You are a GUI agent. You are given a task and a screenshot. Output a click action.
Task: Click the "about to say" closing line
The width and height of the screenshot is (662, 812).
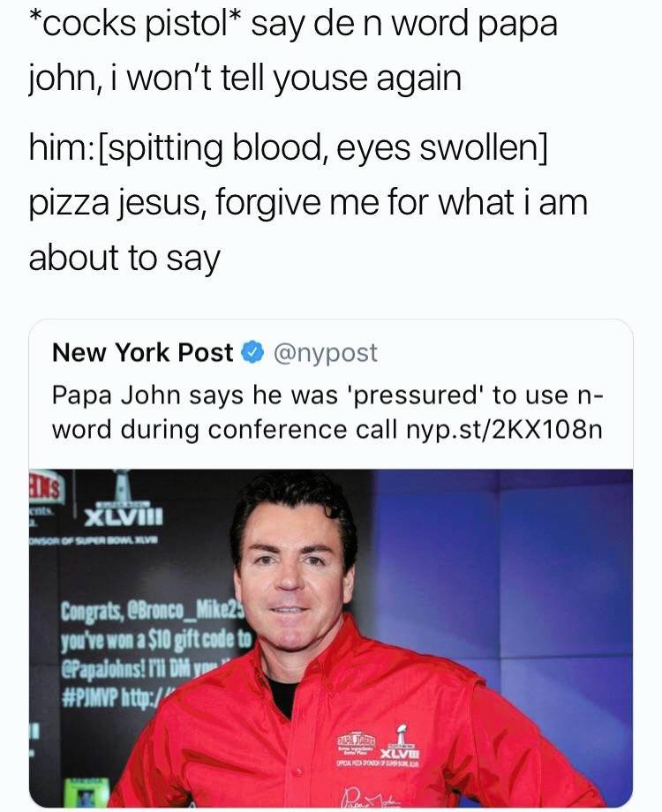click(x=124, y=258)
